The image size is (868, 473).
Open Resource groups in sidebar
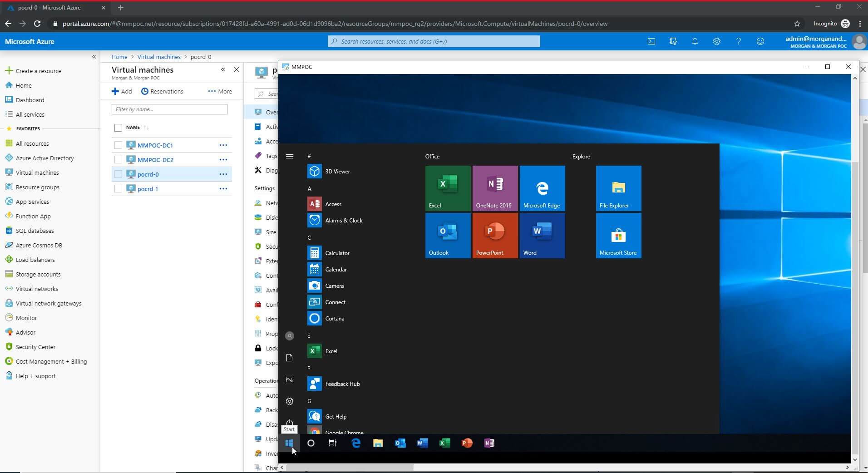click(x=32, y=187)
